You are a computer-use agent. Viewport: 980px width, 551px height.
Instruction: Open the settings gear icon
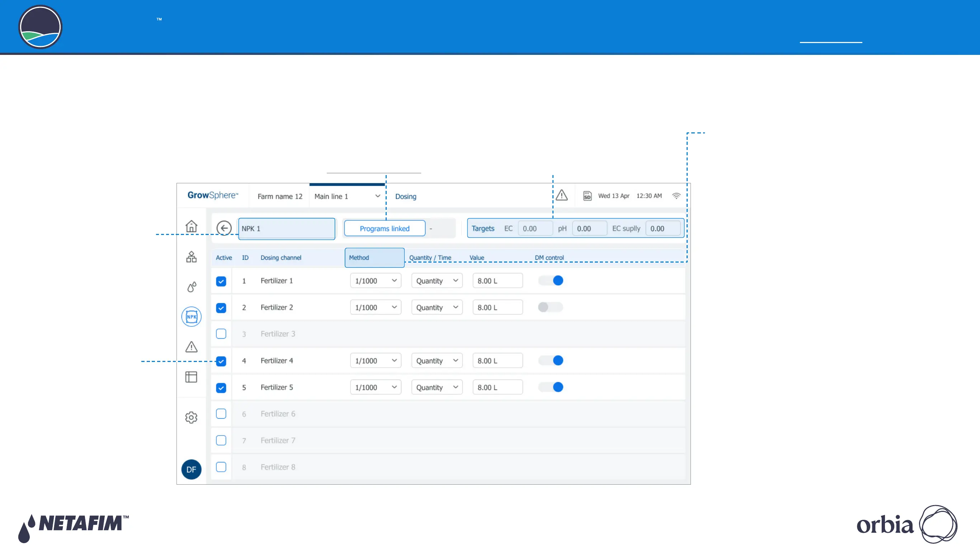coord(191,418)
